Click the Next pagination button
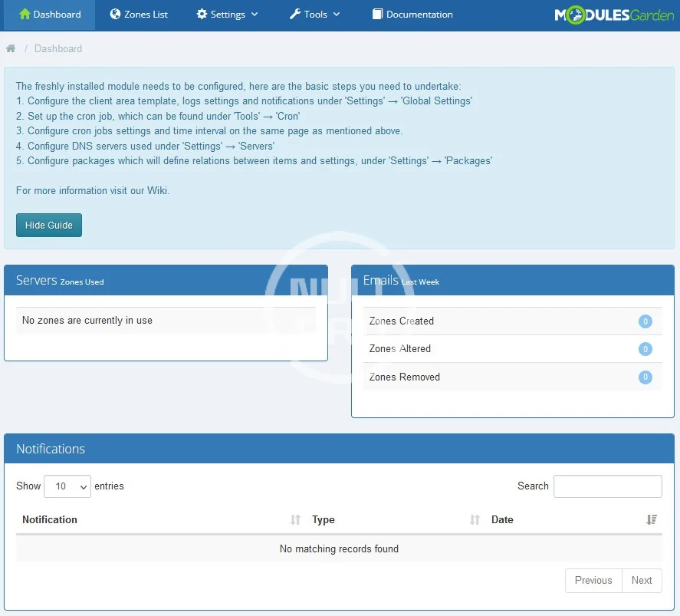680x616 pixels. 642,581
